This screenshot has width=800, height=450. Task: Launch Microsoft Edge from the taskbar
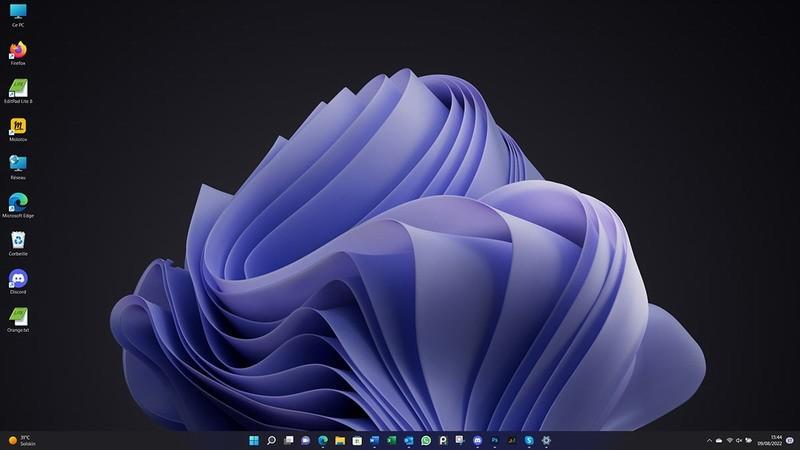click(x=322, y=440)
